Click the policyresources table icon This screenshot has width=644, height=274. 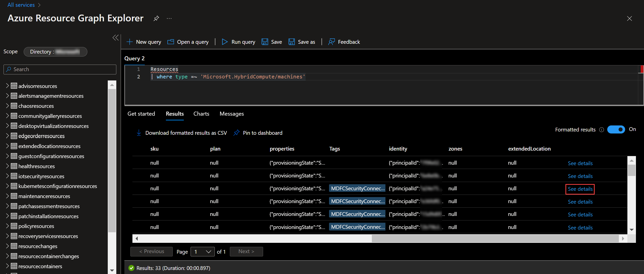(14, 226)
